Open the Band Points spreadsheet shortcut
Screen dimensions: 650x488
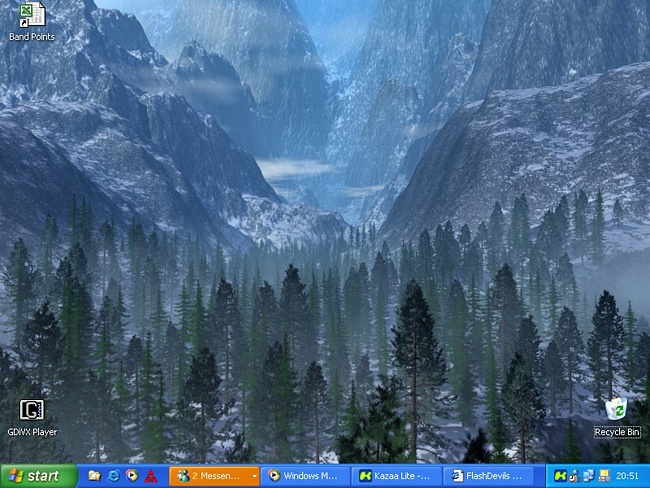(32, 15)
